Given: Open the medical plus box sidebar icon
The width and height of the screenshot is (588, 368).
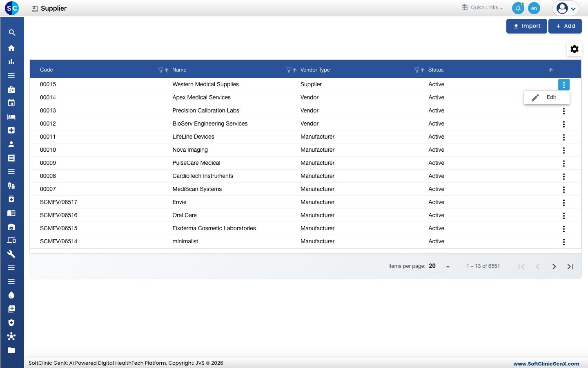Looking at the screenshot, I should click(x=11, y=130).
